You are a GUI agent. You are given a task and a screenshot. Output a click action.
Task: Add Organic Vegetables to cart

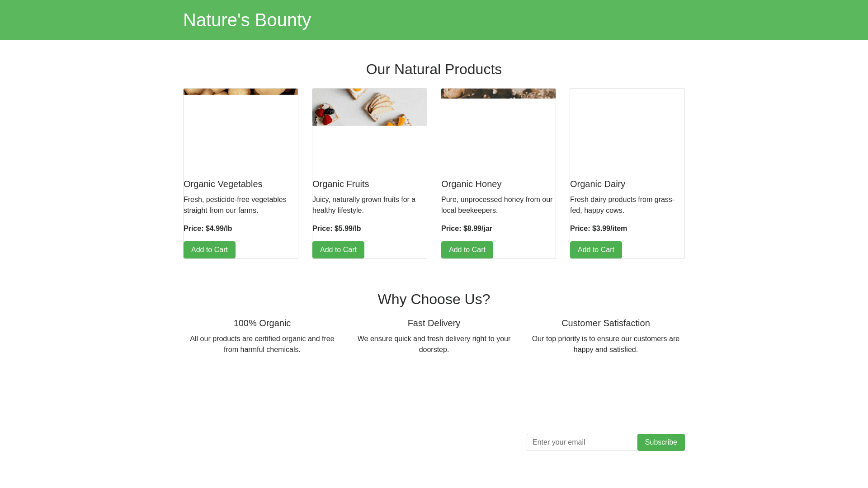[x=209, y=250]
